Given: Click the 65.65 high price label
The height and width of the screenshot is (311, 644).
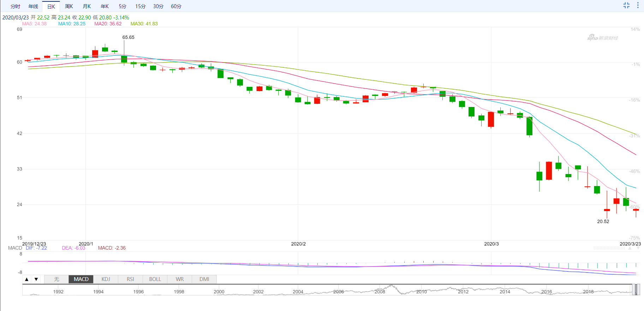Looking at the screenshot, I should (x=128, y=37).
